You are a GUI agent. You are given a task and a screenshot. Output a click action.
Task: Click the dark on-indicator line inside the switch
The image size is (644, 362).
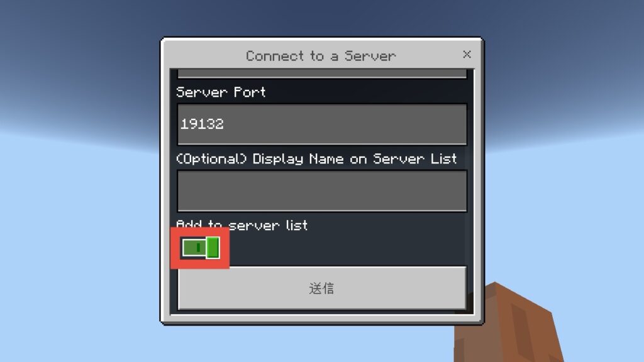(x=198, y=248)
